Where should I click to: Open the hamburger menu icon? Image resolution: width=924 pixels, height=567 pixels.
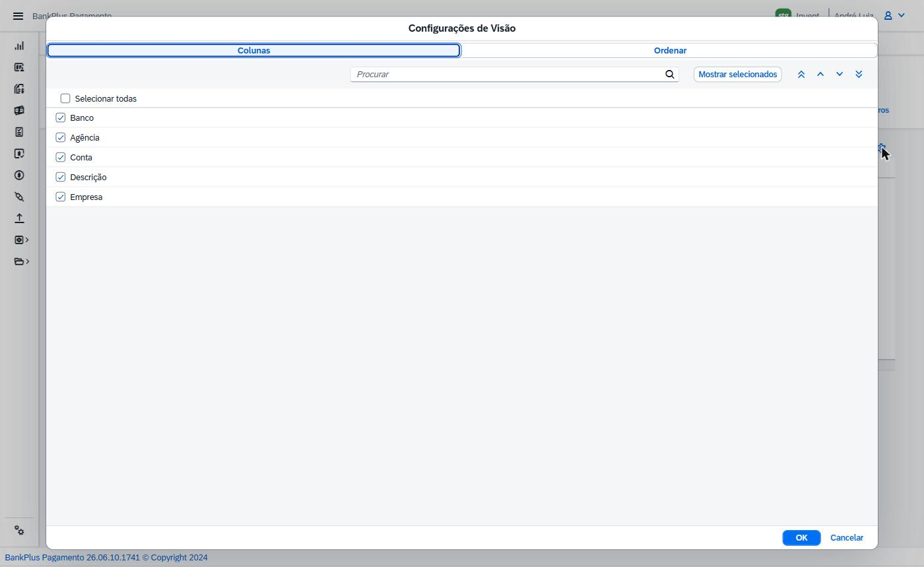coord(18,16)
